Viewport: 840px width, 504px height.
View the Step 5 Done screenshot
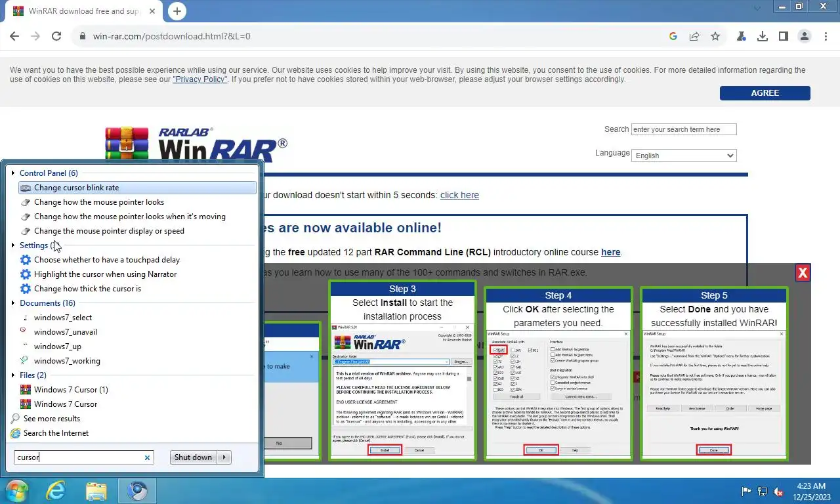point(714,394)
